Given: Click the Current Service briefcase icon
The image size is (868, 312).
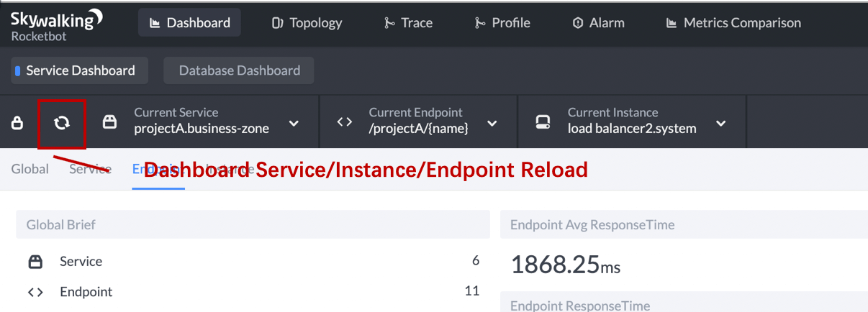Looking at the screenshot, I should (x=109, y=122).
